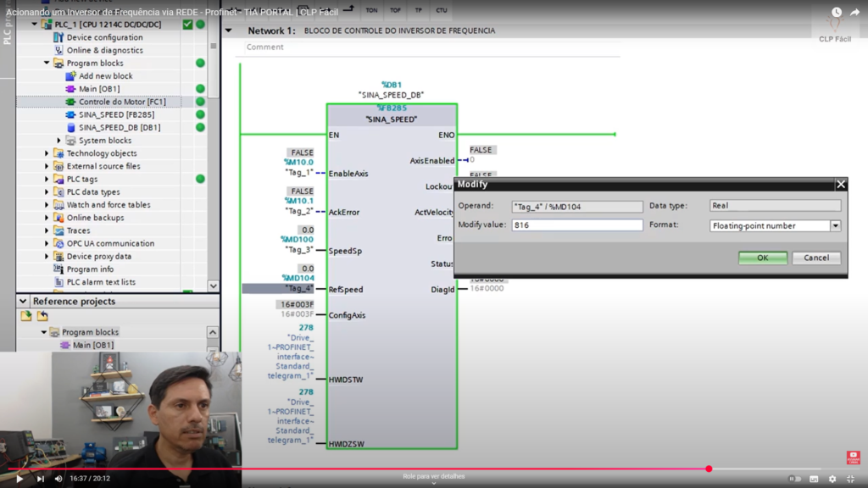Expand the Watch and force tables folder
This screenshot has height=488, width=868.
point(47,205)
